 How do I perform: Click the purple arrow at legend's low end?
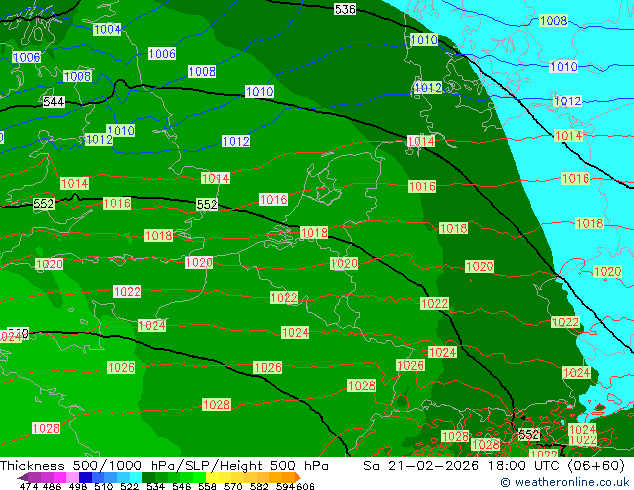pos(22,477)
